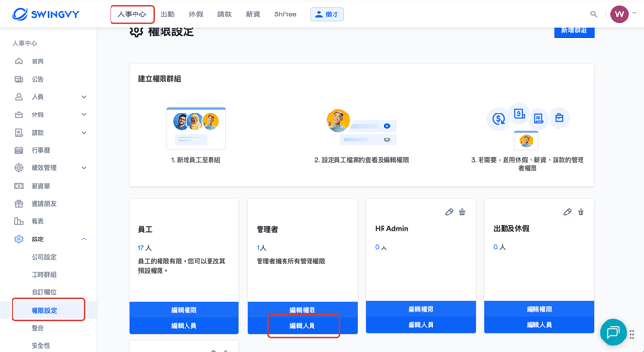Image resolution: width=644 pixels, height=352 pixels.
Task: Click the 行事曆 calendar icon
Action: 19,150
